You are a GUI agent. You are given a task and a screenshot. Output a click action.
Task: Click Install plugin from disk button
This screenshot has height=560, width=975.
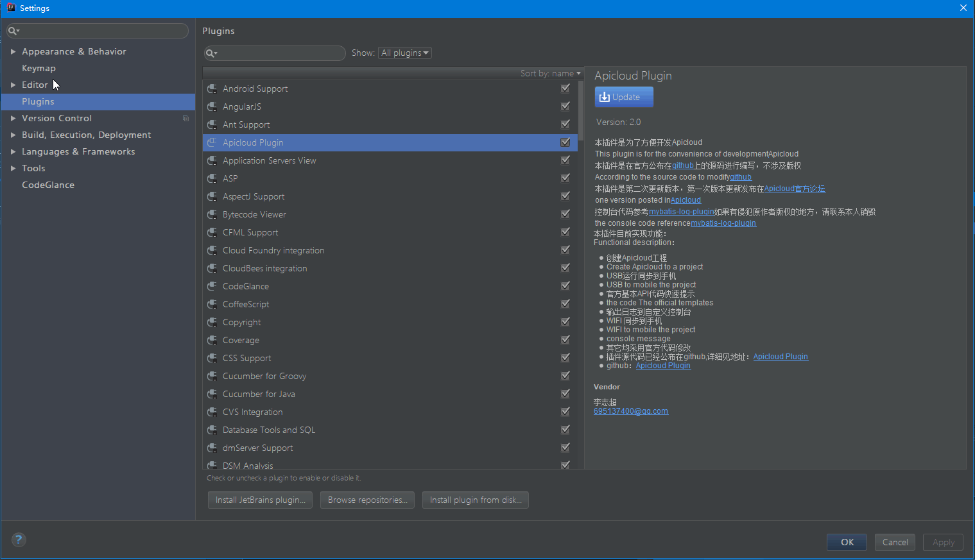coord(476,500)
